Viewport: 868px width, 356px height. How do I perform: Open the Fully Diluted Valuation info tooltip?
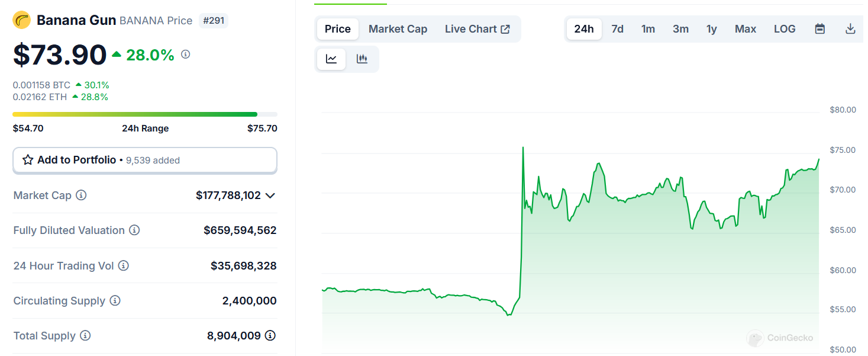pyautogui.click(x=134, y=230)
